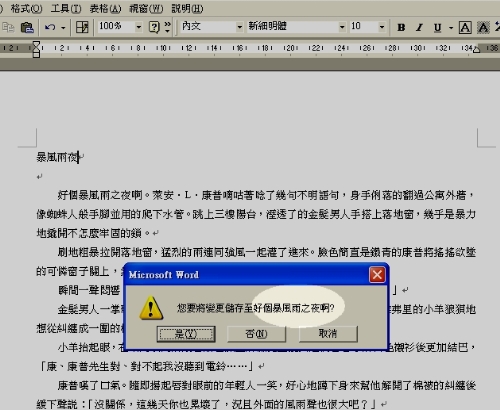
Task: Open the style dropdown showing 內文
Action: (239, 27)
